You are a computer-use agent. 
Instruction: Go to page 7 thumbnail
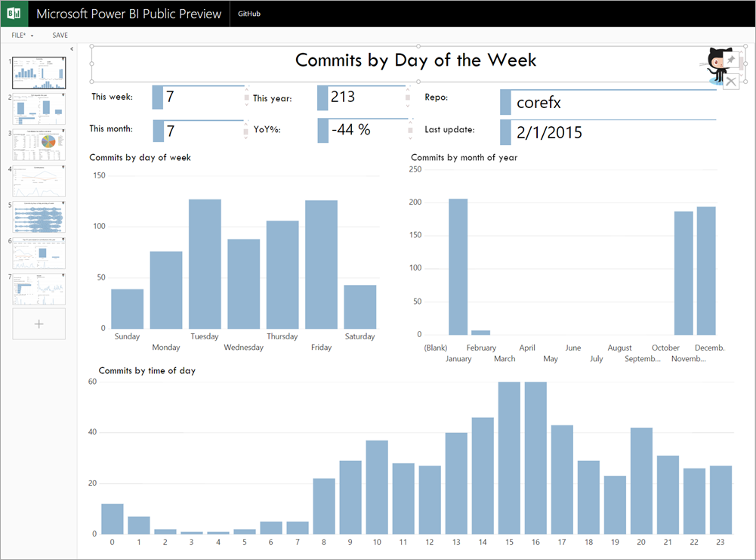pos(39,289)
